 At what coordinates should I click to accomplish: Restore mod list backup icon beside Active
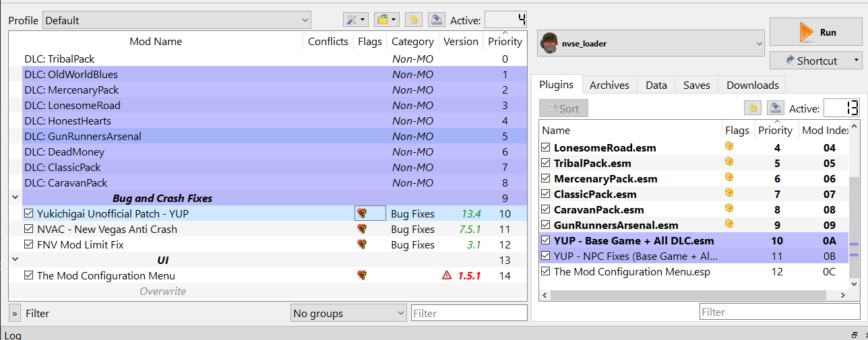pyautogui.click(x=414, y=20)
